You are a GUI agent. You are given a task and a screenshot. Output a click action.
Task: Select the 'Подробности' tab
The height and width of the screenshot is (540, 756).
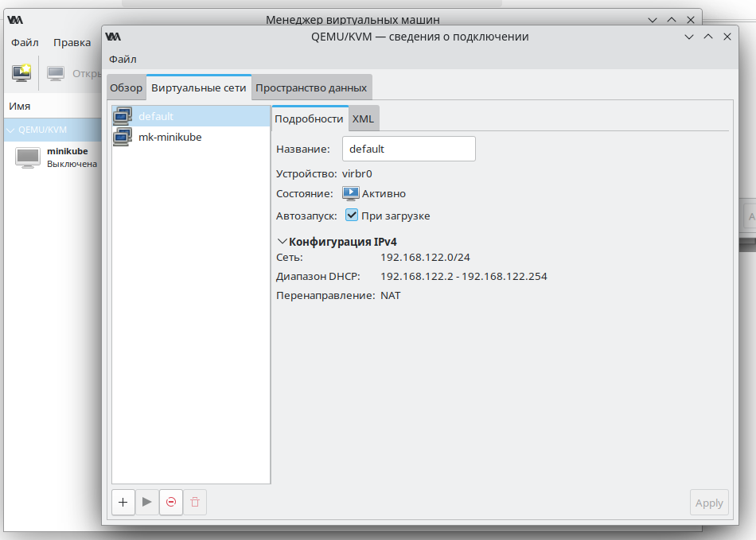pyautogui.click(x=309, y=118)
